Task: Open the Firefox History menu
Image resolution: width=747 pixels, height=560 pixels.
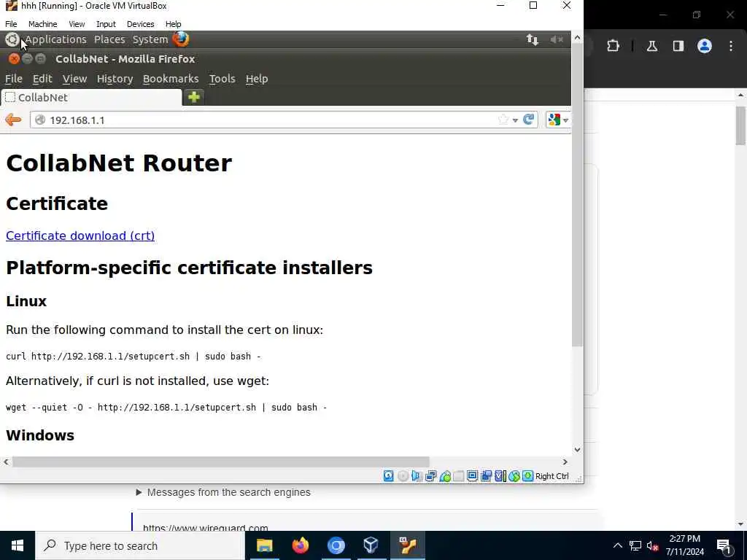Action: (x=115, y=79)
